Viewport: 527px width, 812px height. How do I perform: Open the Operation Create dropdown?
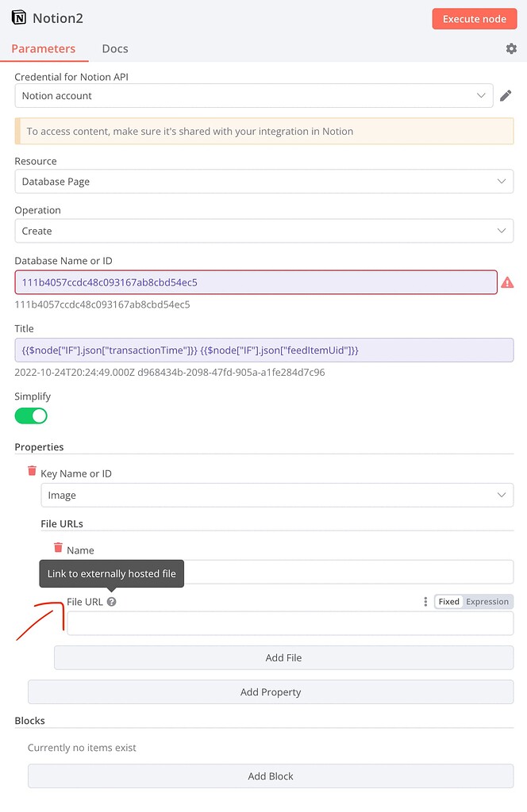(x=264, y=231)
